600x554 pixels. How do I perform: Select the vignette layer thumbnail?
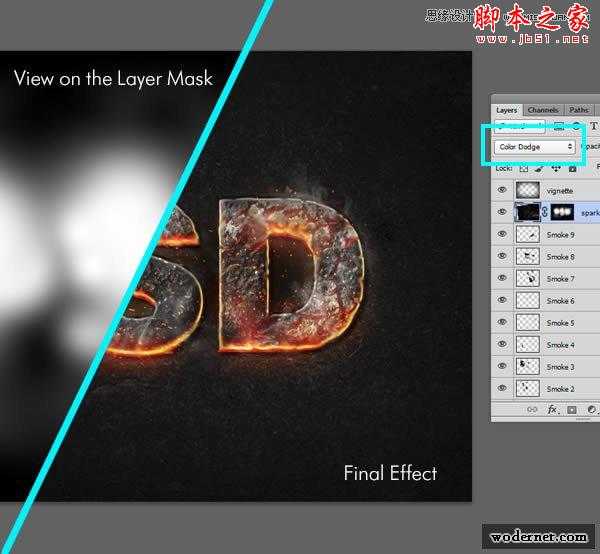pyautogui.click(x=528, y=190)
